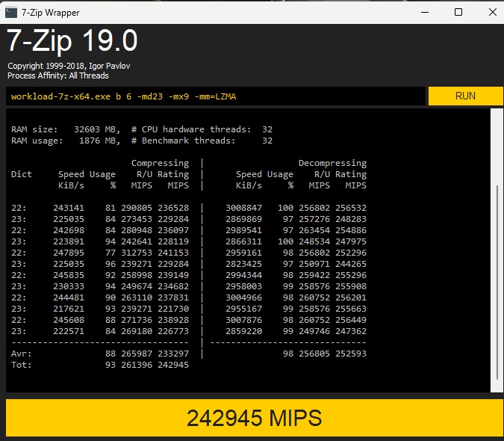This screenshot has width=504, height=441.
Task: Click Process Affinity: All Threads text
Action: point(57,75)
